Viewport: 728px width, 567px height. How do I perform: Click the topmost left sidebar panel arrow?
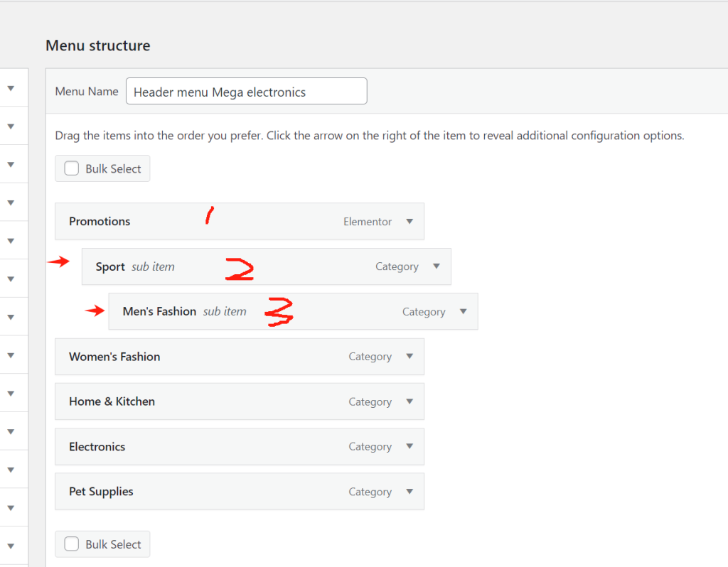point(11,88)
